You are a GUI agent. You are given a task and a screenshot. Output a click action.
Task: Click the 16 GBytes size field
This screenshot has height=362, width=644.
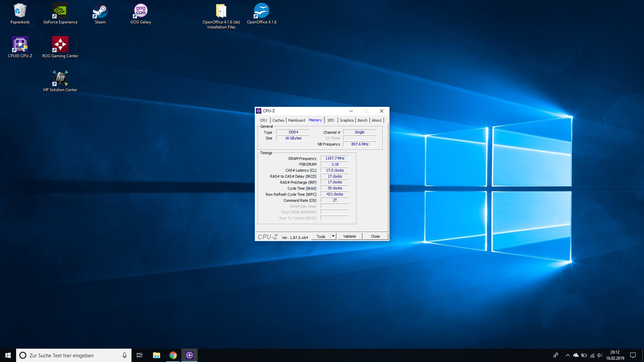click(293, 138)
